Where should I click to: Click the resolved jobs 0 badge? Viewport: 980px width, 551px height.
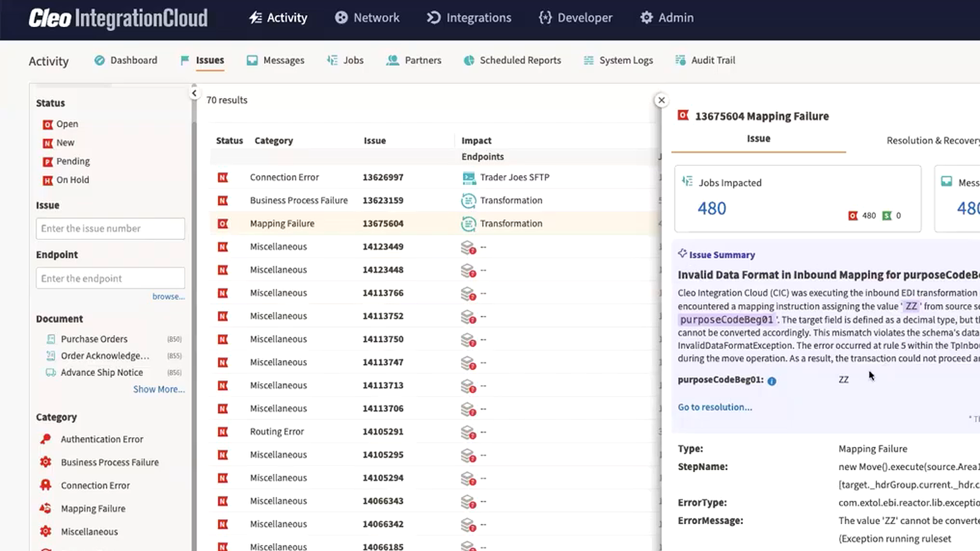pos(892,216)
